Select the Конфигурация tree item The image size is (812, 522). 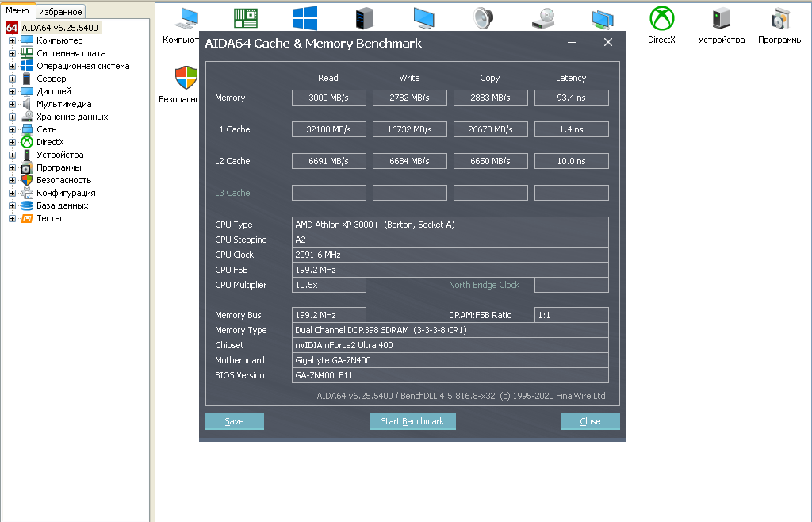[x=66, y=193]
